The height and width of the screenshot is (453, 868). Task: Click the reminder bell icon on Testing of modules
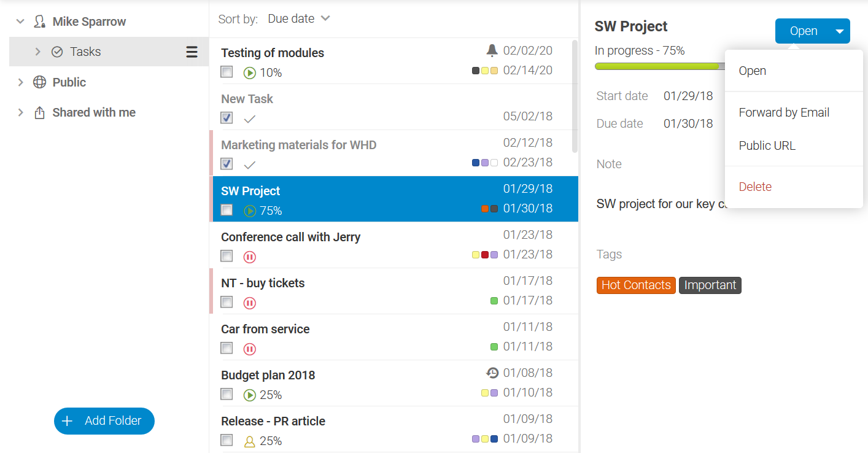492,52
